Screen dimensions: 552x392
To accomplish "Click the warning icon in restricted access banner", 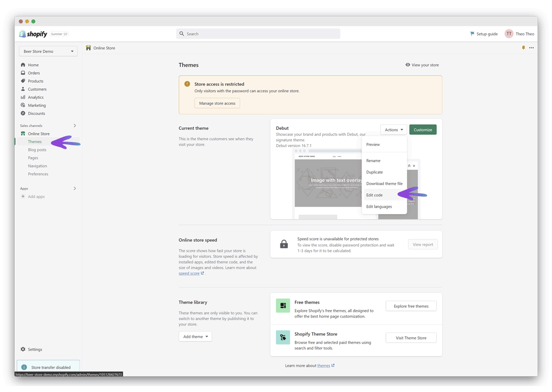I will pyautogui.click(x=187, y=84).
